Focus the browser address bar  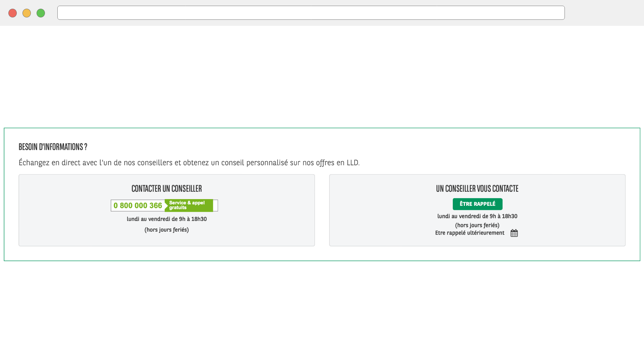point(311,13)
